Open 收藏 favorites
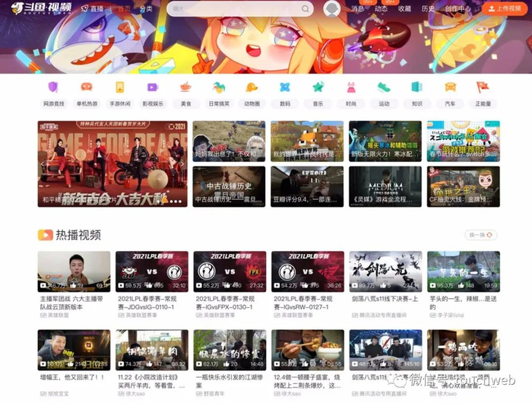The image size is (532, 403). [x=404, y=9]
